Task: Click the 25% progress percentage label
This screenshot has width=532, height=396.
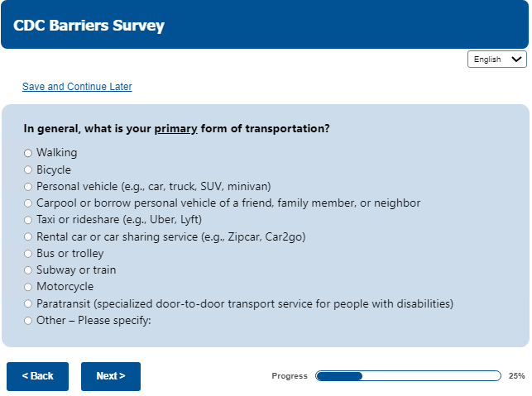Action: pyautogui.click(x=516, y=376)
